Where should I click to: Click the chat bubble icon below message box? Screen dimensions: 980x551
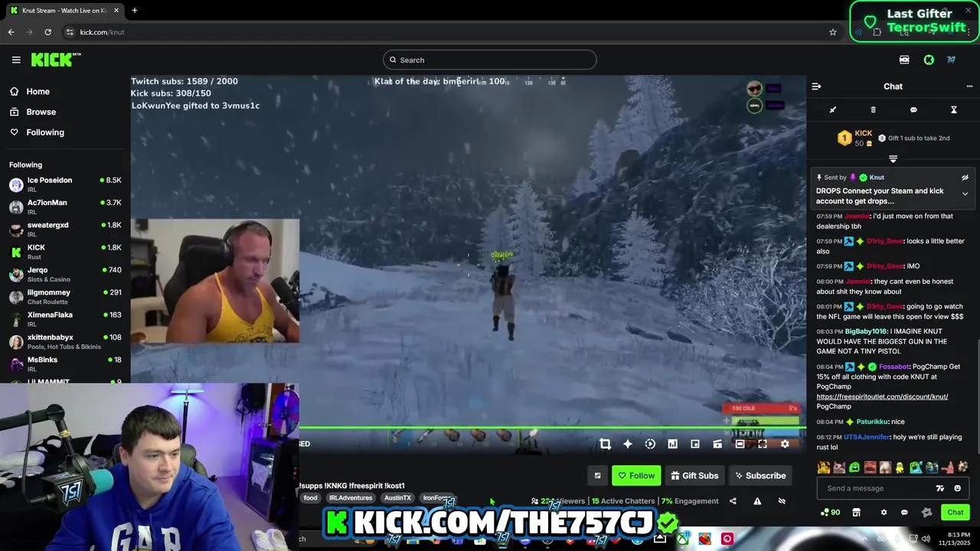904,513
